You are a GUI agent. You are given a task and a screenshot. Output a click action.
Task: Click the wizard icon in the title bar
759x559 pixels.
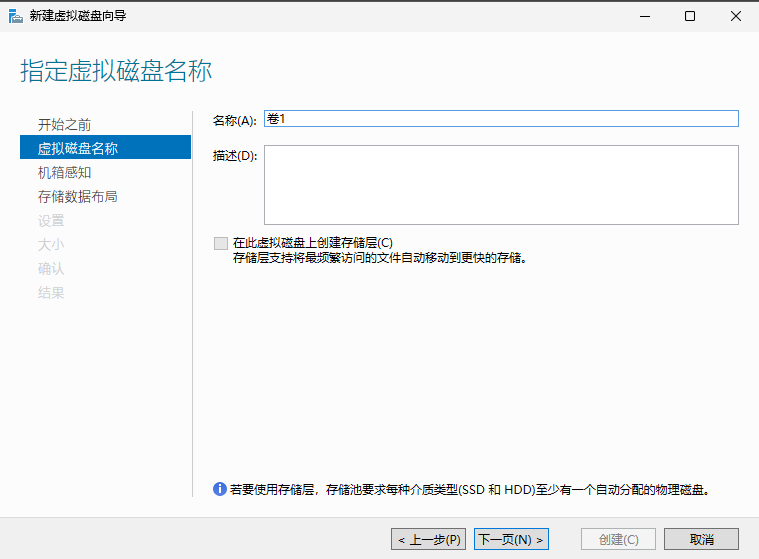click(15, 16)
